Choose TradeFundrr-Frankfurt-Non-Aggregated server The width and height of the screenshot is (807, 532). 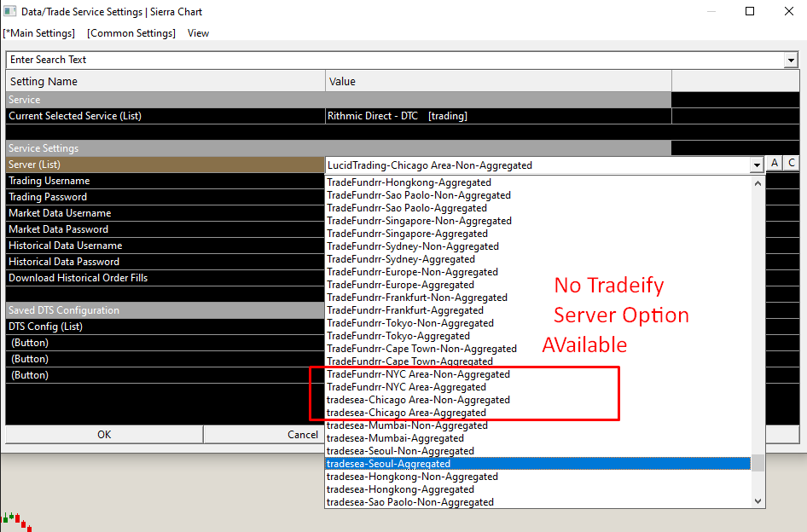[538, 298]
